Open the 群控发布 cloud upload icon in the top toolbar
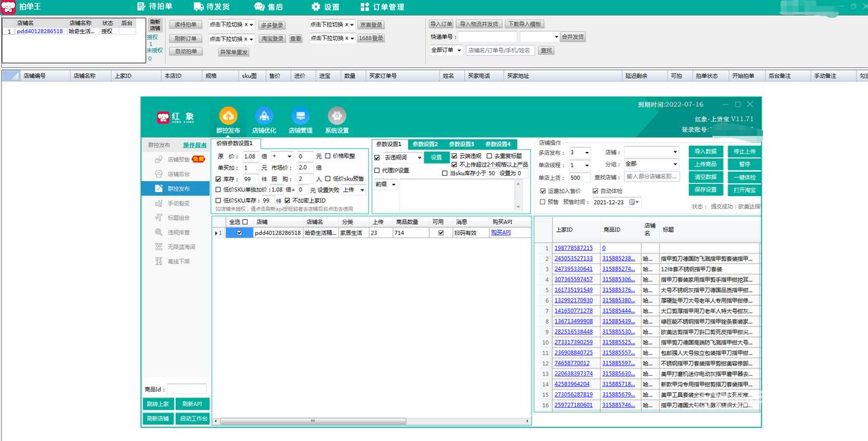This screenshot has width=868, height=441. (228, 115)
